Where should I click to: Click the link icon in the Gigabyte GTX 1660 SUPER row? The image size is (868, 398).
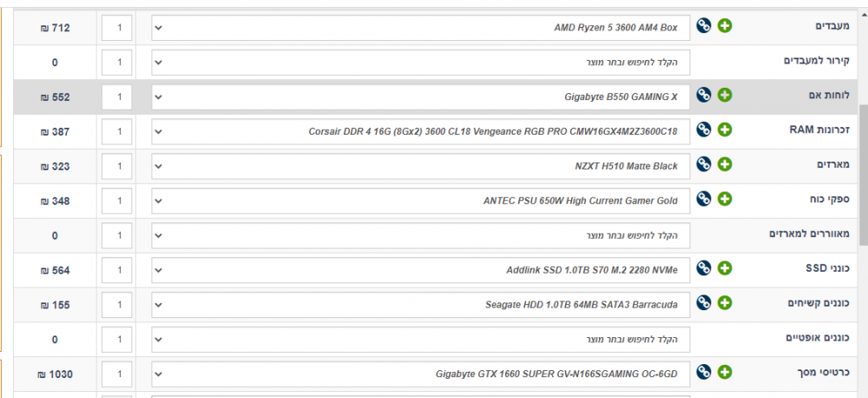tap(704, 372)
